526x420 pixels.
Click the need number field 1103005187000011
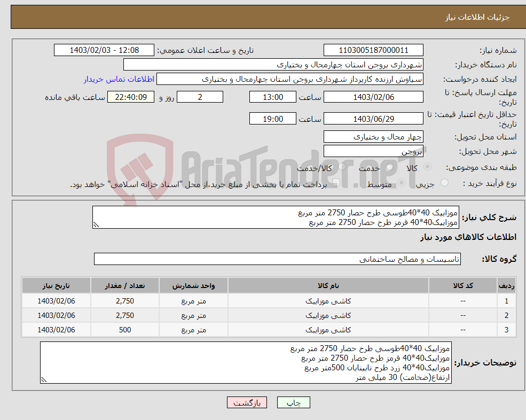click(x=373, y=50)
